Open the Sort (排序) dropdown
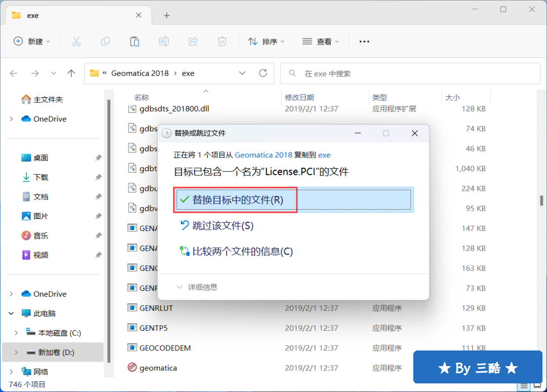The height and width of the screenshot is (392, 547). click(266, 42)
